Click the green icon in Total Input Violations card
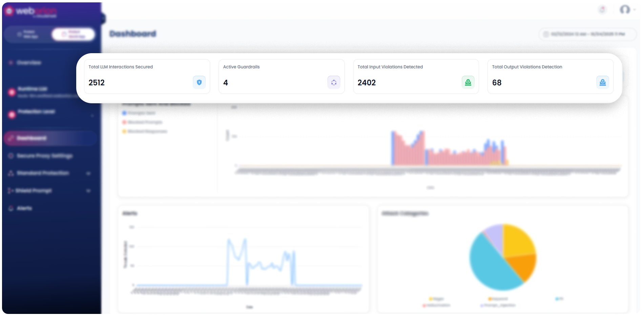Viewport: 644px width, 319px height. point(468,82)
